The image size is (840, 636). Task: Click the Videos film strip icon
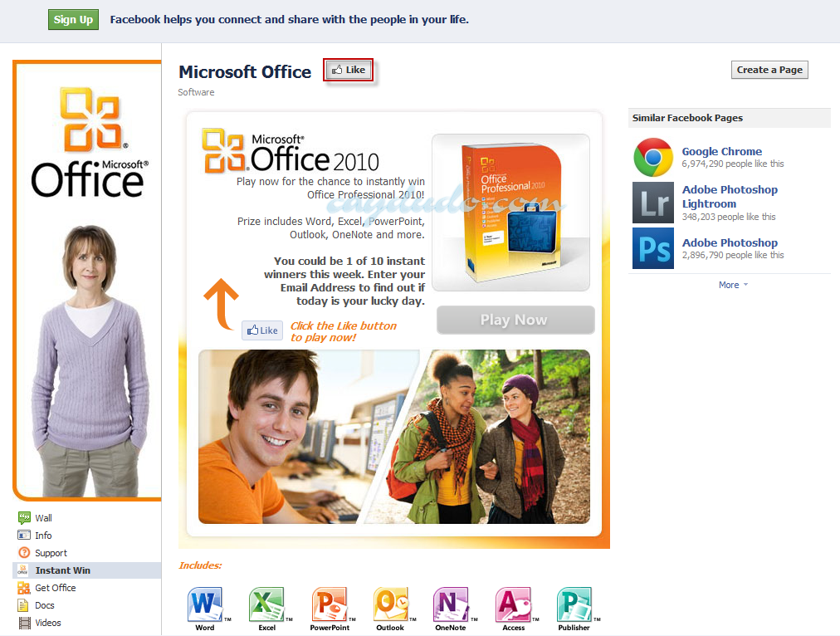(x=25, y=623)
